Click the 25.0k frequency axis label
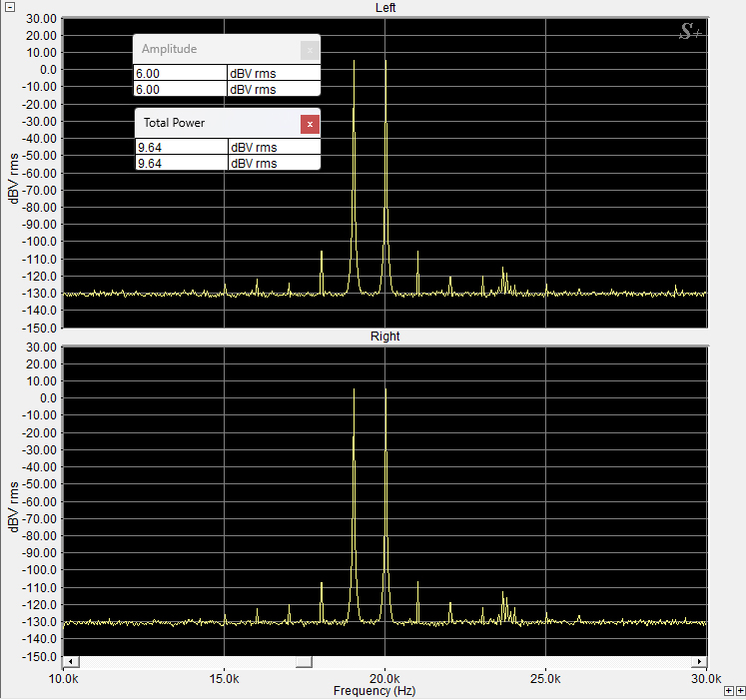The width and height of the screenshot is (746, 700). point(545,679)
